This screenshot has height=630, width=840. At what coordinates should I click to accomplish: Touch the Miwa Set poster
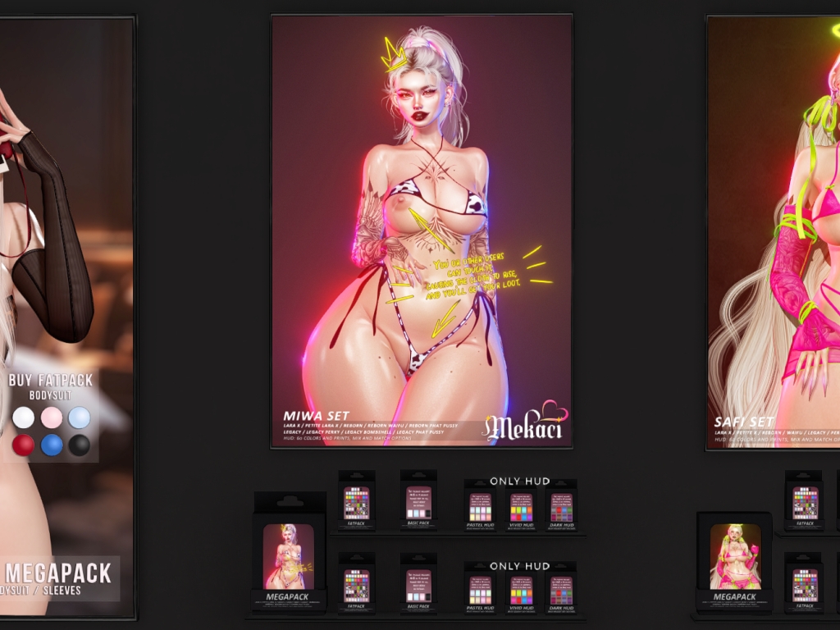[422, 231]
